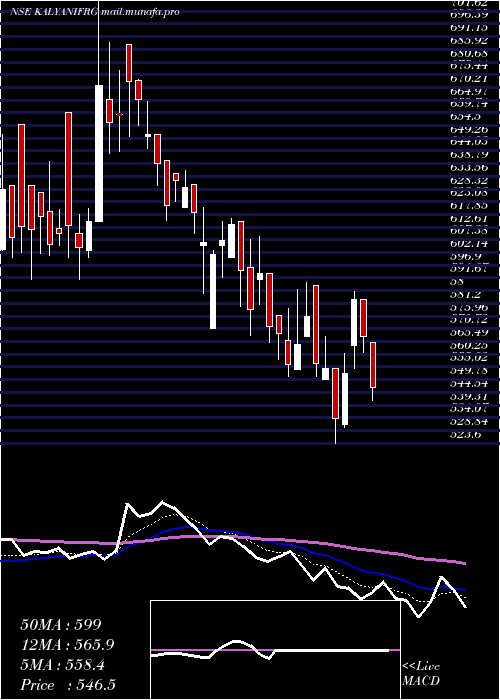Click the 565.49 price axis label
The height and width of the screenshot is (700, 500).
coord(471,333)
